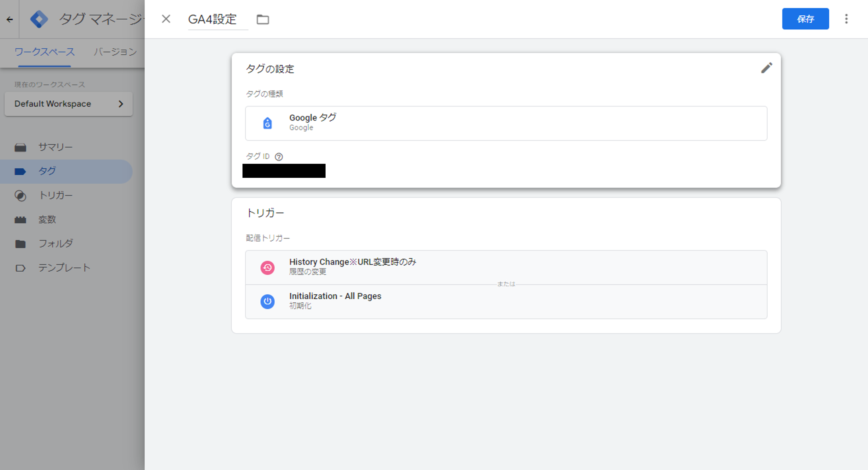
Task: Switch to the ワークスペース tab
Action: click(45, 52)
